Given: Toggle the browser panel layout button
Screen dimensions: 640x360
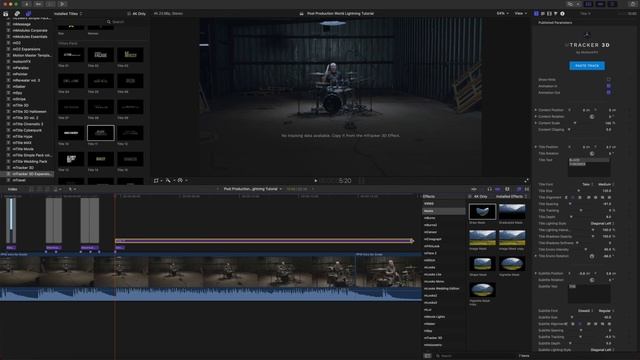Looking at the screenshot, I should [589, 4].
